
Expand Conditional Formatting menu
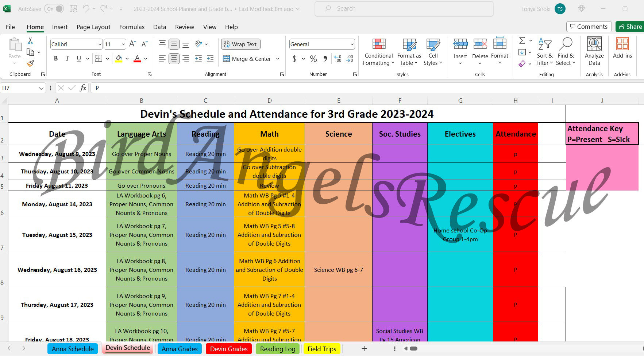click(378, 52)
